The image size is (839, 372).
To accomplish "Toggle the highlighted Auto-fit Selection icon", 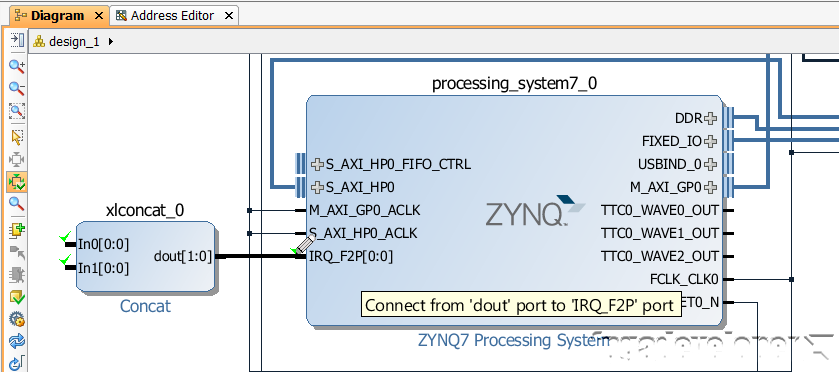I will click(x=17, y=182).
